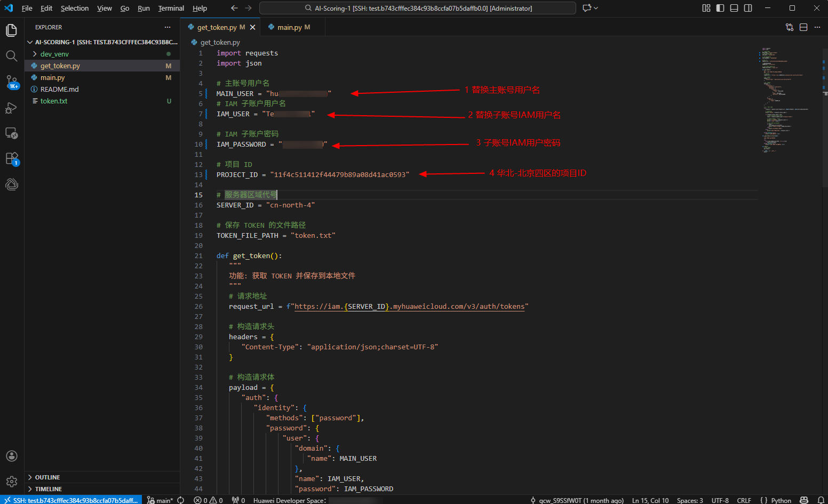Image resolution: width=828 pixels, height=504 pixels.
Task: Click the git blame gcw_S9SSfW0T entry
Action: (x=577, y=500)
